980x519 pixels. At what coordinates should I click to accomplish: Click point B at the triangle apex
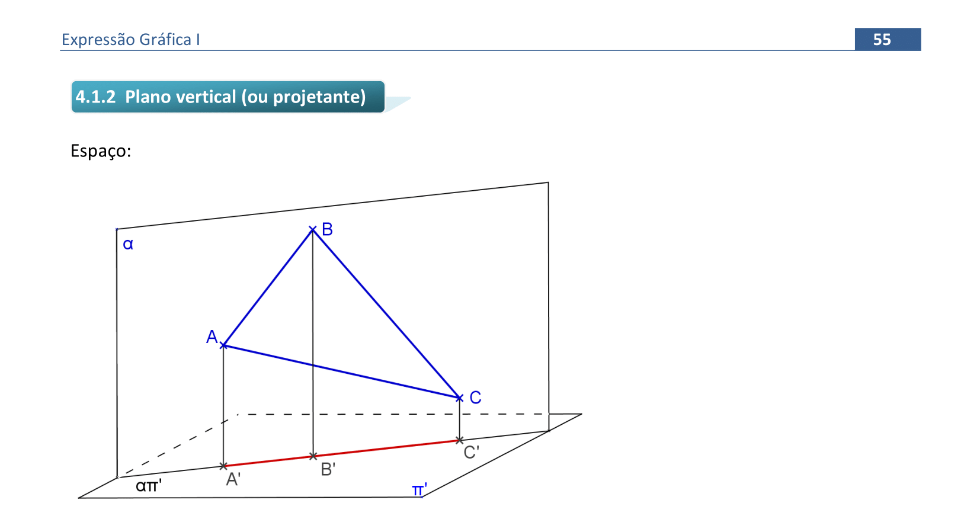tap(313, 230)
